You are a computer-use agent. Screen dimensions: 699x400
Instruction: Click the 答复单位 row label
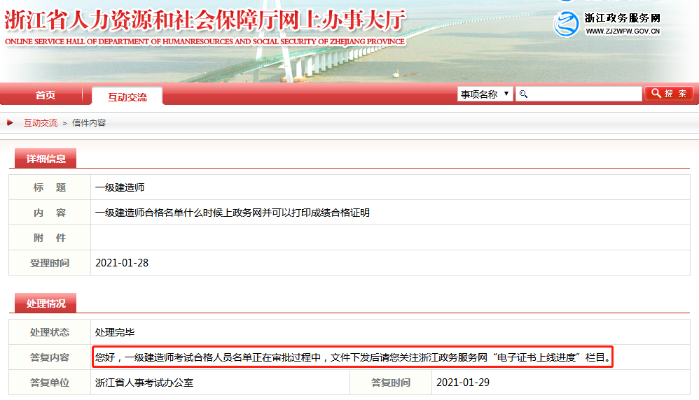49,383
